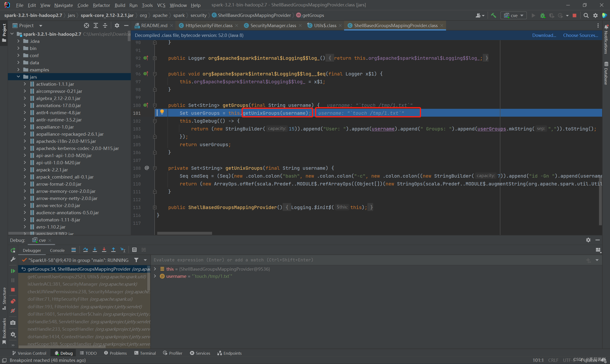Click Step Over in debugger toolbar
Screen dimensions: 610x364
pyautogui.click(x=86, y=250)
